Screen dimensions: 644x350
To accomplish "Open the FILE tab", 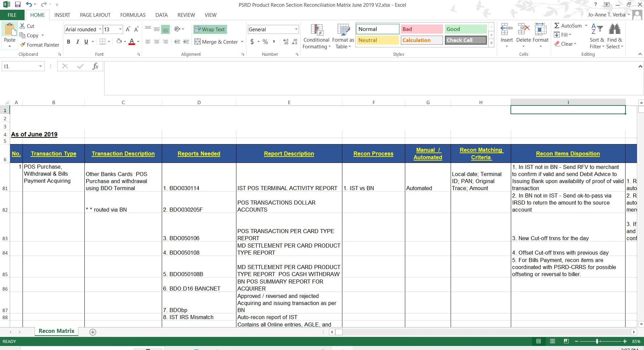I will coord(12,15).
